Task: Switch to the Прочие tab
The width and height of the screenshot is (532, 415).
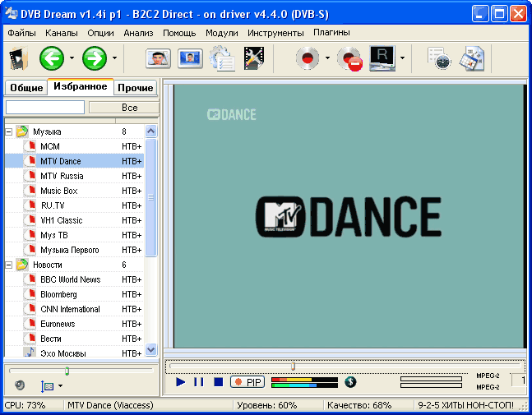Action: (136, 88)
